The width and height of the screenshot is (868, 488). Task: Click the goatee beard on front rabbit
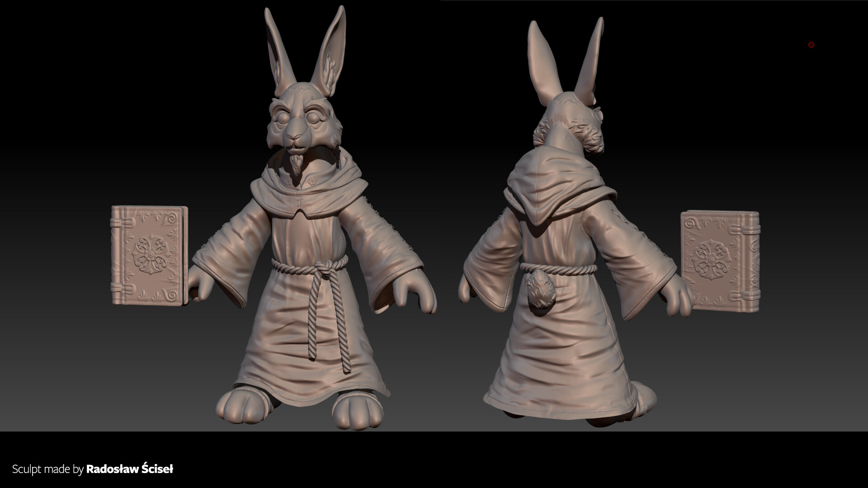297,164
